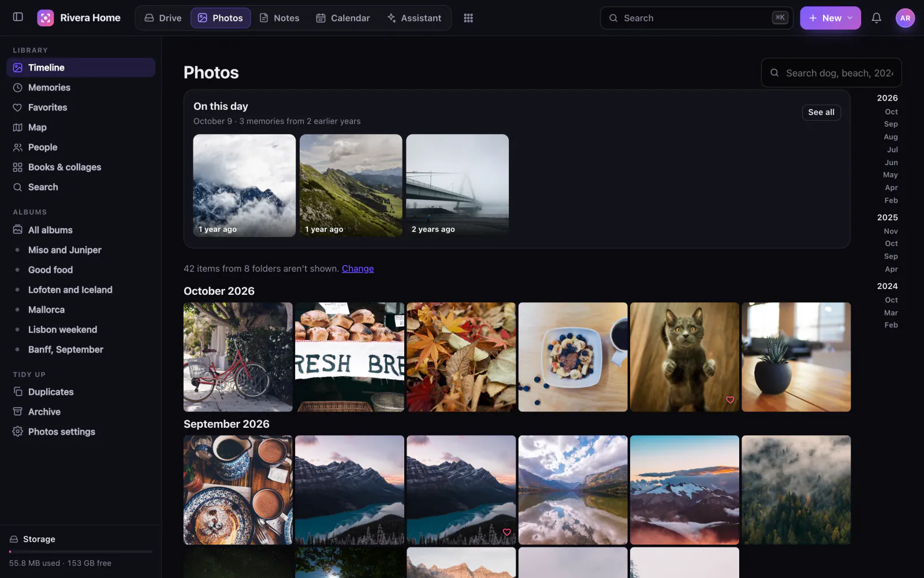924x578 pixels.
Task: Select Timeline in the library
Action: coord(81,68)
